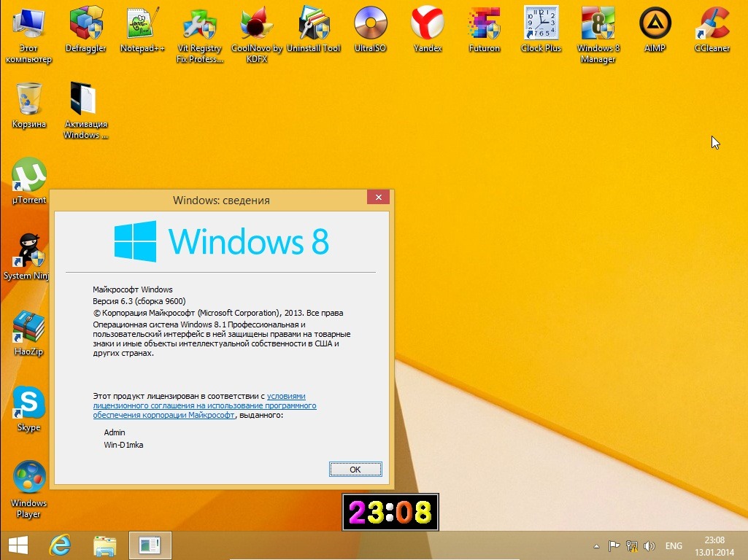
Task: Click the Start button on taskbar
Action: point(18,545)
